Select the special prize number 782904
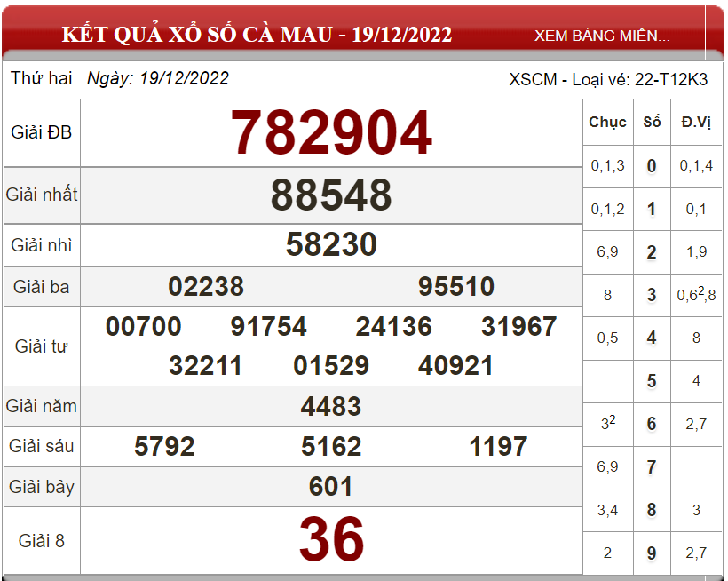 coord(331,133)
